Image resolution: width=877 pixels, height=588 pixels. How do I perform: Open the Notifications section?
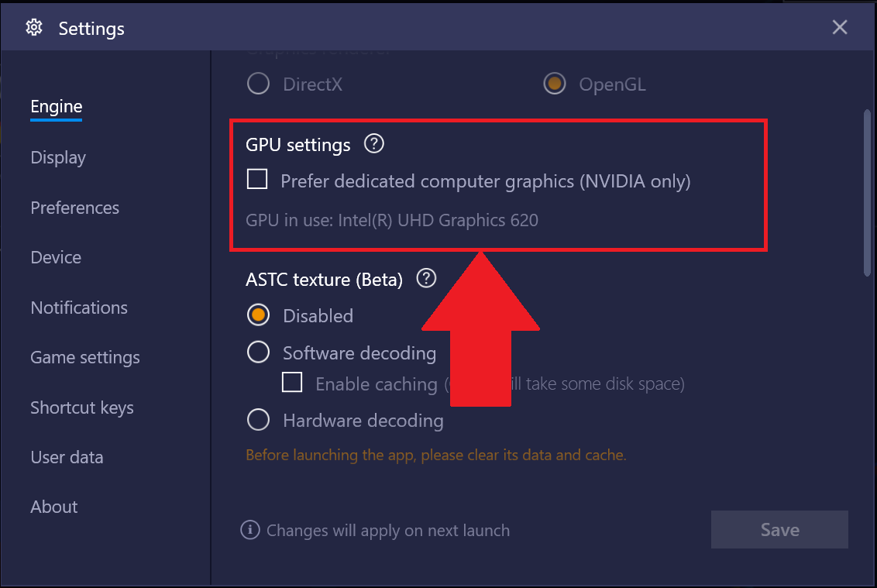79,308
